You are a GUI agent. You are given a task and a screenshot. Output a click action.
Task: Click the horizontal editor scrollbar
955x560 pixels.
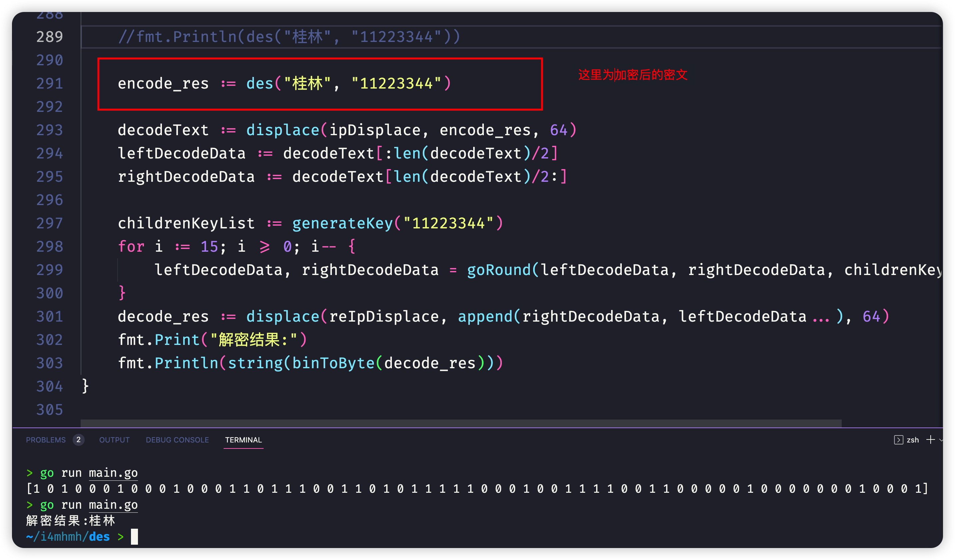coord(461,423)
